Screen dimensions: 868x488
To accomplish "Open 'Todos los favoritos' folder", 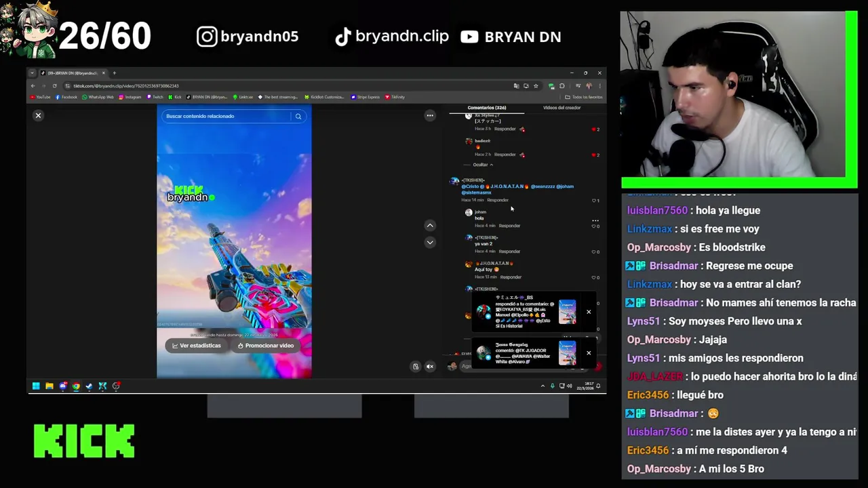I will click(584, 97).
